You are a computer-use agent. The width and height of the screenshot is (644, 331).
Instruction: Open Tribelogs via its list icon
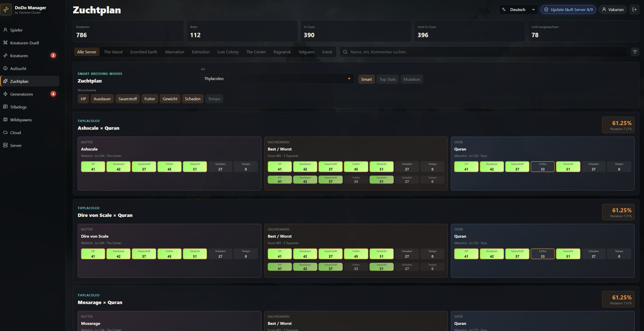(x=5, y=107)
